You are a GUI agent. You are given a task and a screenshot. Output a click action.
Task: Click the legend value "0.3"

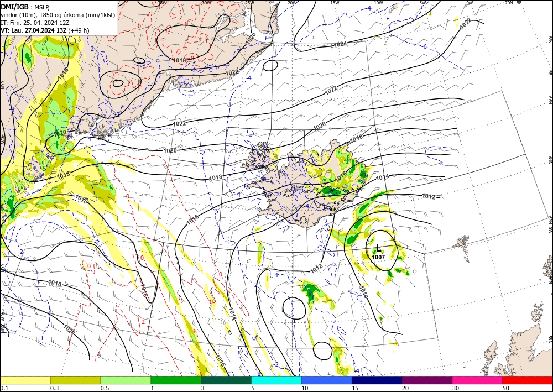click(54, 388)
